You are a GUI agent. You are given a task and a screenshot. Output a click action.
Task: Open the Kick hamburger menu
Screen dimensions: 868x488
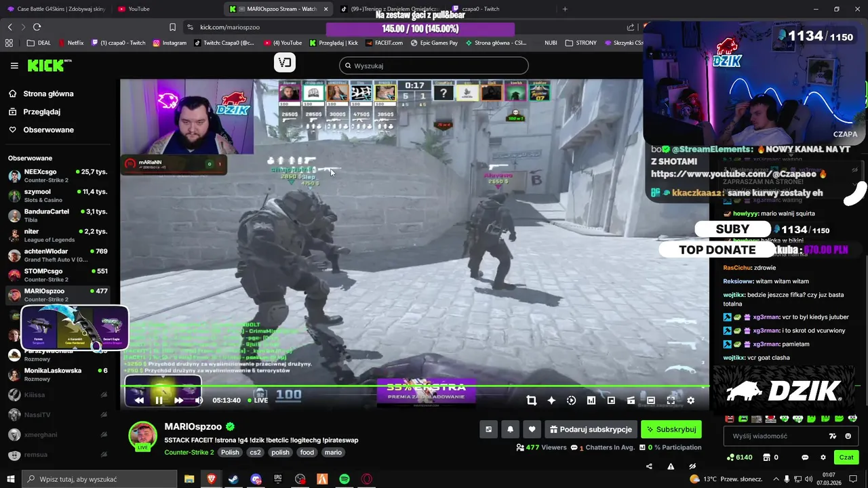14,66
